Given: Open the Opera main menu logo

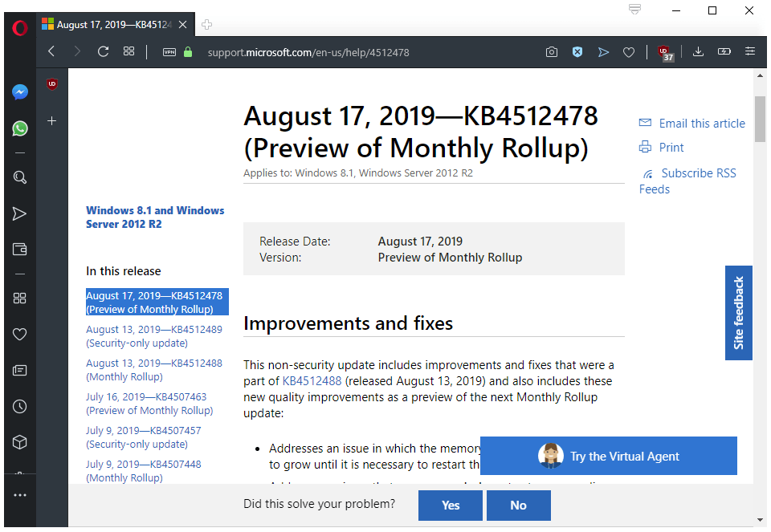Looking at the screenshot, I should [19, 28].
